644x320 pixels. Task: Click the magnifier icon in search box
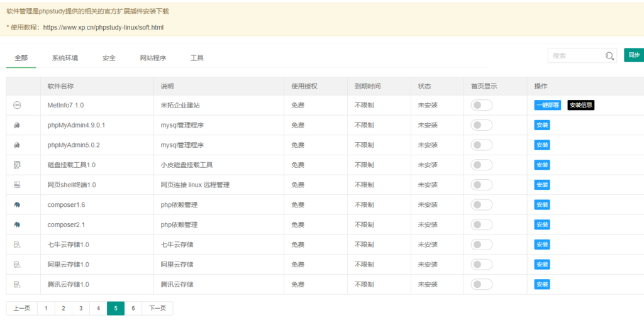610,56
